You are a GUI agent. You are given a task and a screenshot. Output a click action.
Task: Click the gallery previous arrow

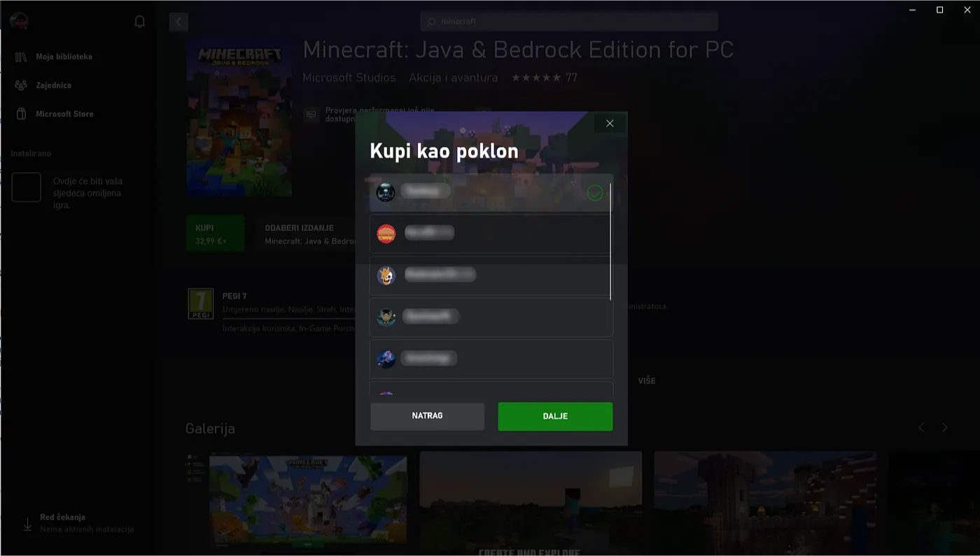click(921, 427)
